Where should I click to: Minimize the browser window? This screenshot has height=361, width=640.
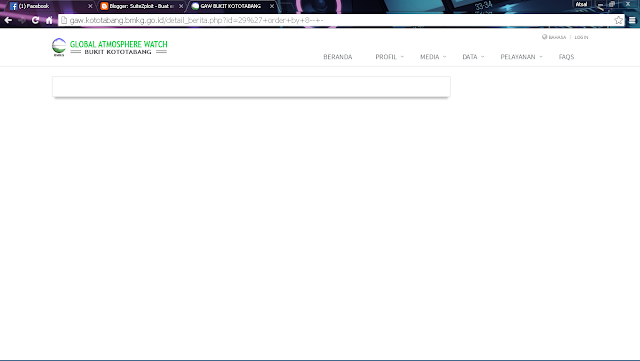pyautogui.click(x=600, y=4)
